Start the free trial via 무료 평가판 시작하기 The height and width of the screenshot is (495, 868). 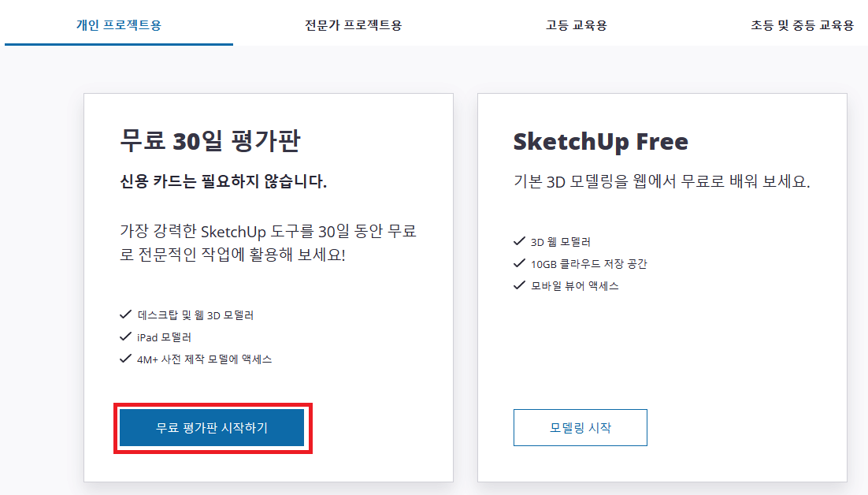pyautogui.click(x=212, y=427)
